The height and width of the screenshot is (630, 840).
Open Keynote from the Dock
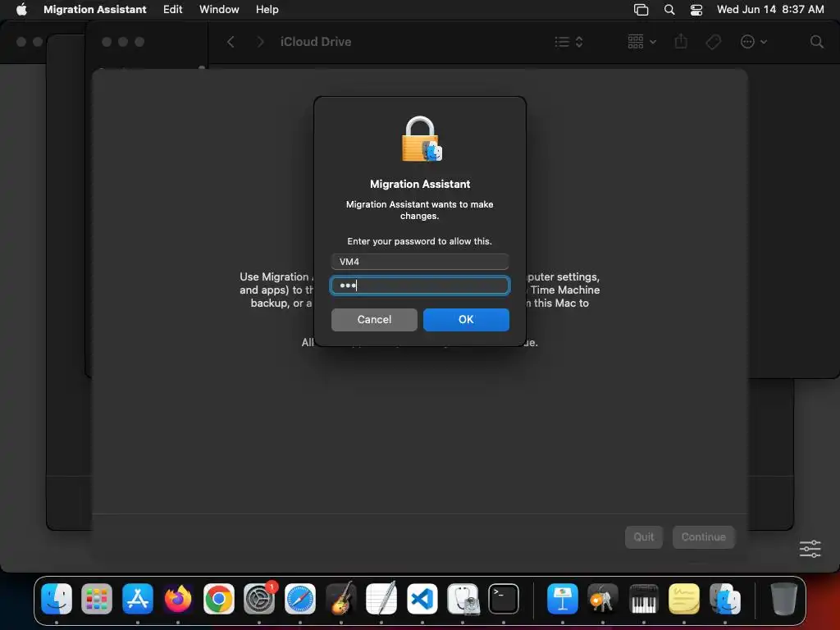click(563, 598)
